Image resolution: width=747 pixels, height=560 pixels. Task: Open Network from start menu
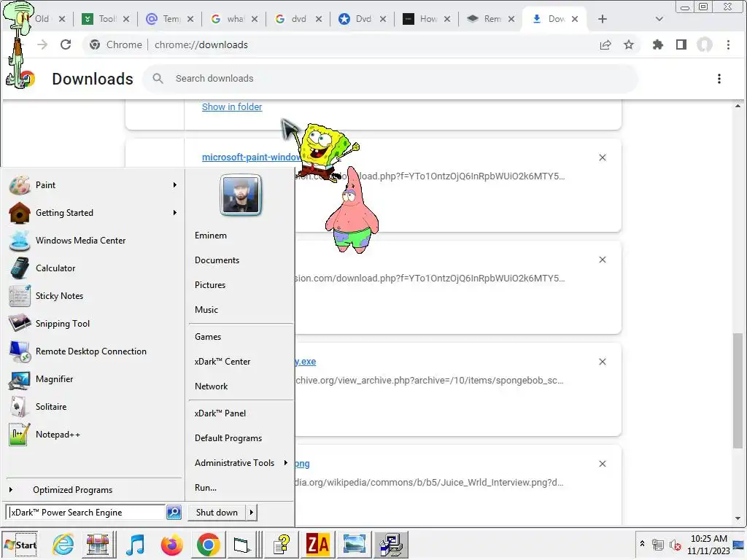[211, 386]
